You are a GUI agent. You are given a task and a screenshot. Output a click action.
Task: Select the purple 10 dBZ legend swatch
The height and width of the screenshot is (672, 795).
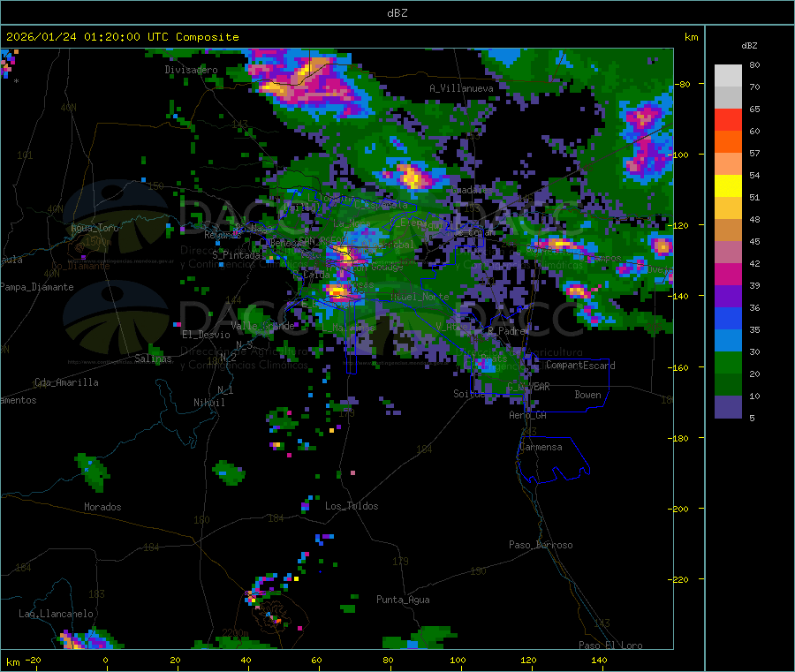[728, 406]
